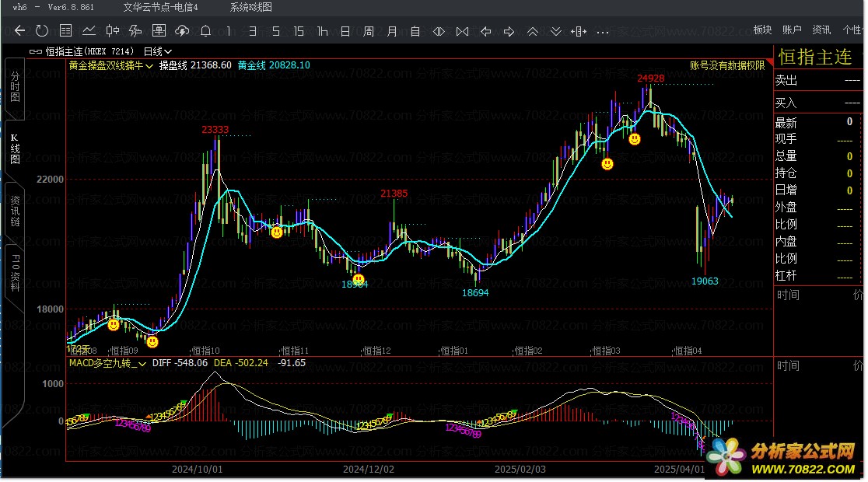The height and width of the screenshot is (482, 868).
Task: Switch to the 1h period
Action: tap(322, 31)
